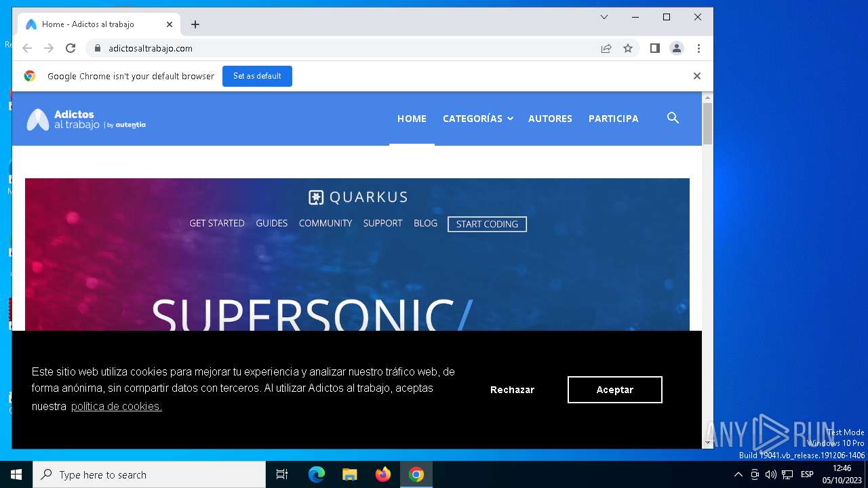Open the volume tray icon
Image resolution: width=868 pixels, height=488 pixels.
pyautogui.click(x=771, y=474)
